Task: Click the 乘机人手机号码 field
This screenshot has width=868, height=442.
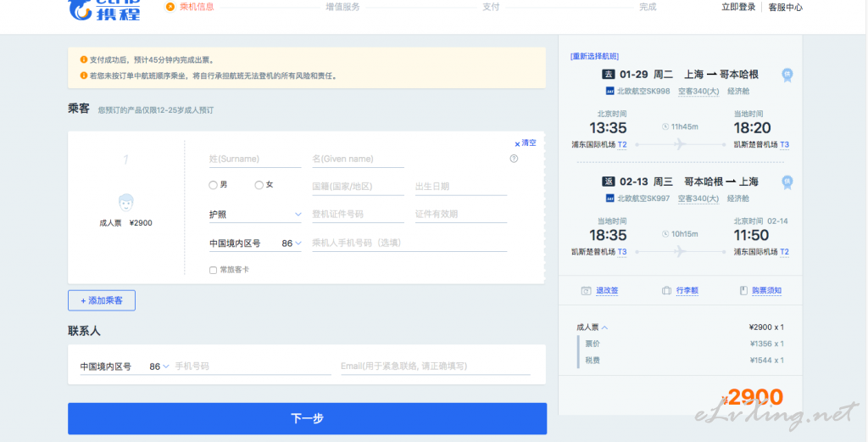Action: pyautogui.click(x=409, y=243)
